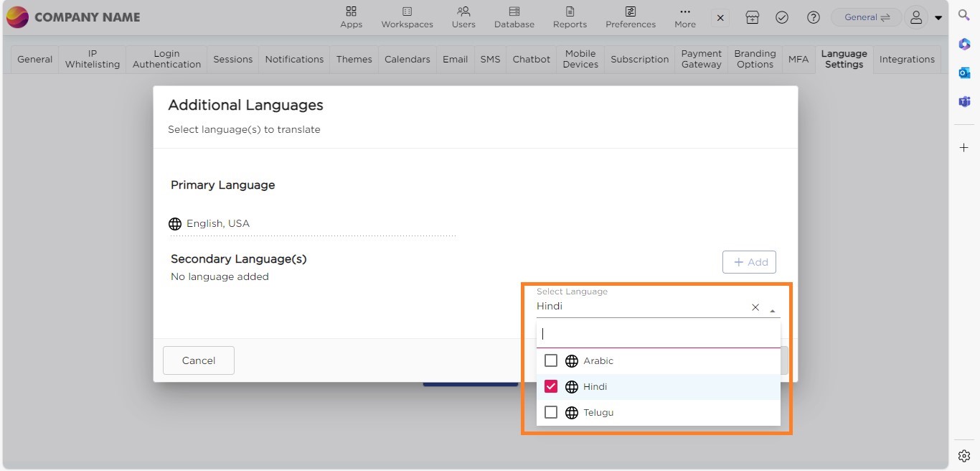This screenshot has width=980, height=471.
Task: Open Microsoft 365 Copilot sidebar icon
Action: coord(964,45)
